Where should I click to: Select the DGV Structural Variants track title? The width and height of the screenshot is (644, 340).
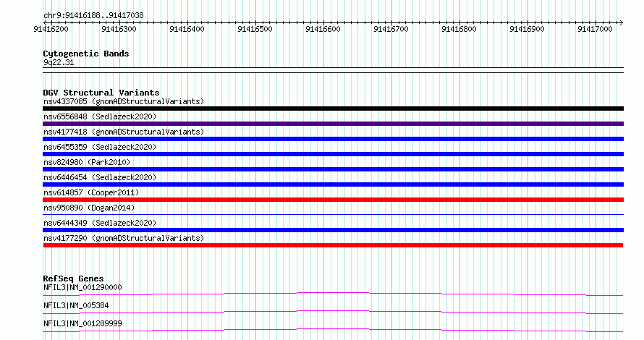click(101, 93)
